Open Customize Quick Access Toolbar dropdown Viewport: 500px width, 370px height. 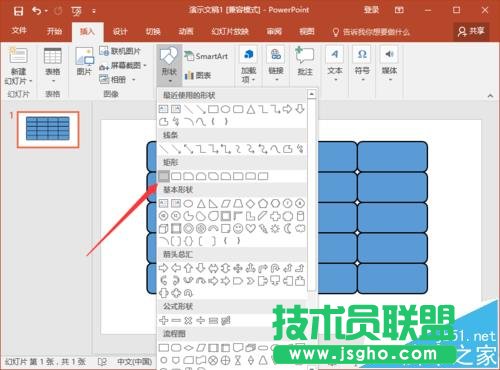[94, 11]
